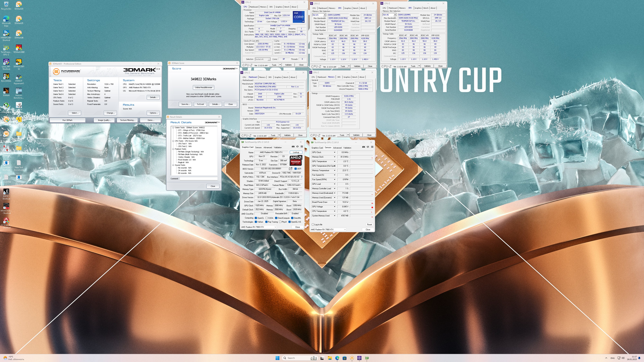Screen dimensions: 644x362
Task: Click the Lookup button in GPU-Z
Action: (x=296, y=152)
